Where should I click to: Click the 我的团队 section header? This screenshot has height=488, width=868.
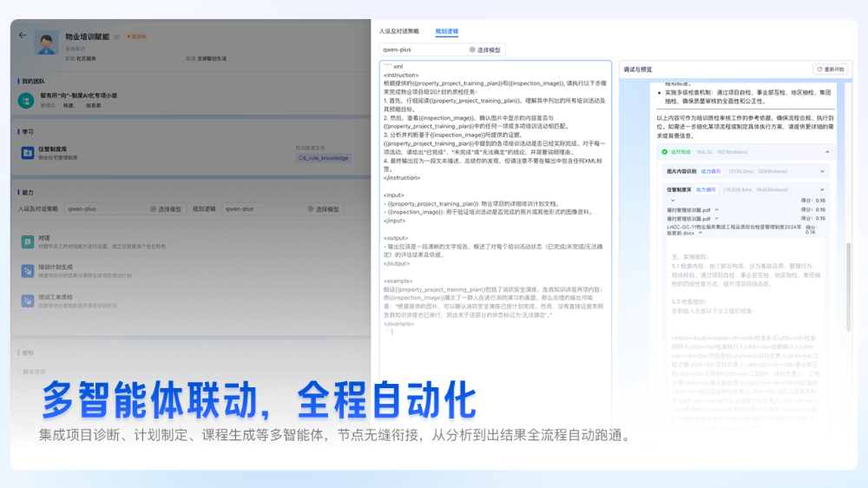click(33, 82)
